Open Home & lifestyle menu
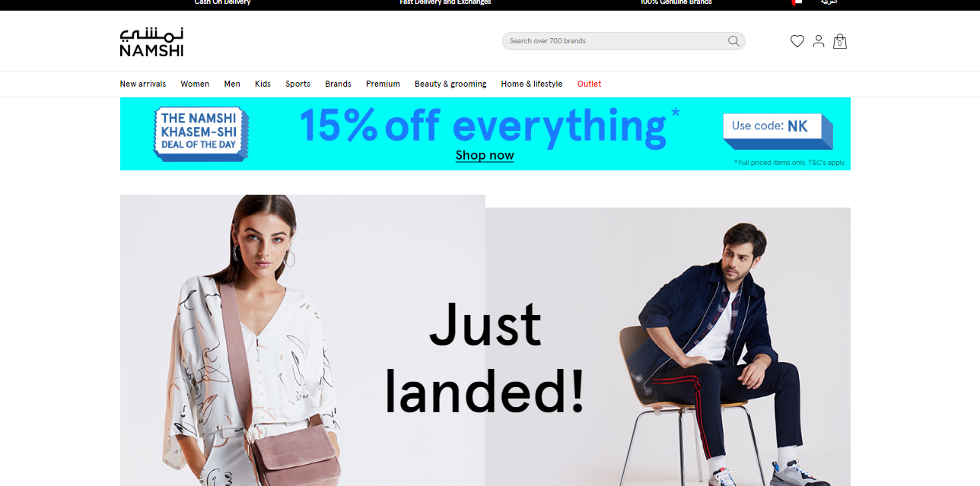Image resolution: width=980 pixels, height=486 pixels. [532, 84]
